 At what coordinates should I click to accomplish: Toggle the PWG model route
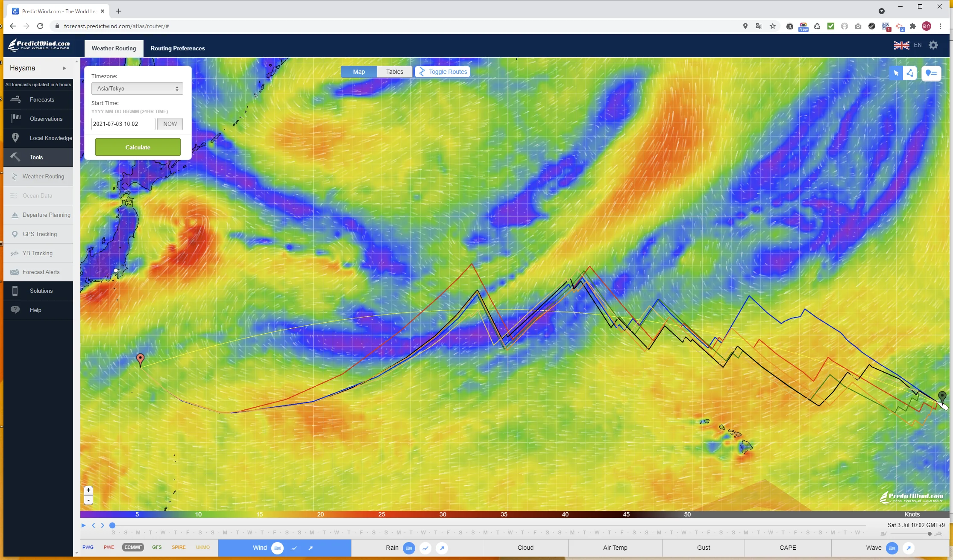pyautogui.click(x=88, y=547)
